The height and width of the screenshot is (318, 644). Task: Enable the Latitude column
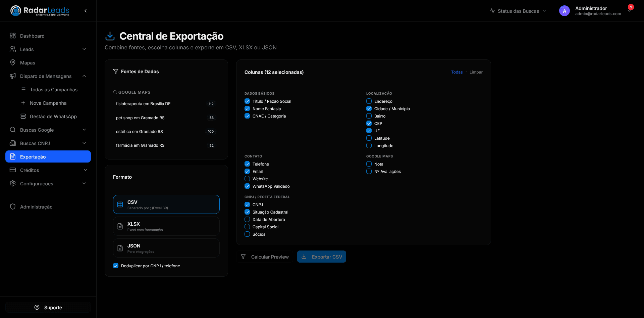coord(369,138)
